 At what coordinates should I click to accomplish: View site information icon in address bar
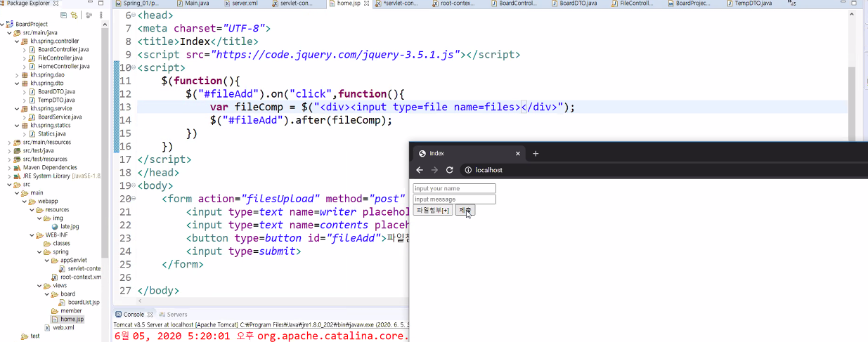[x=468, y=170]
